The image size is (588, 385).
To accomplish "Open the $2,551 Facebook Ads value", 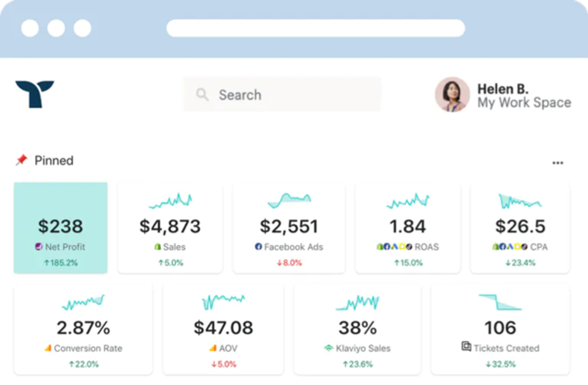I will pyautogui.click(x=289, y=226).
